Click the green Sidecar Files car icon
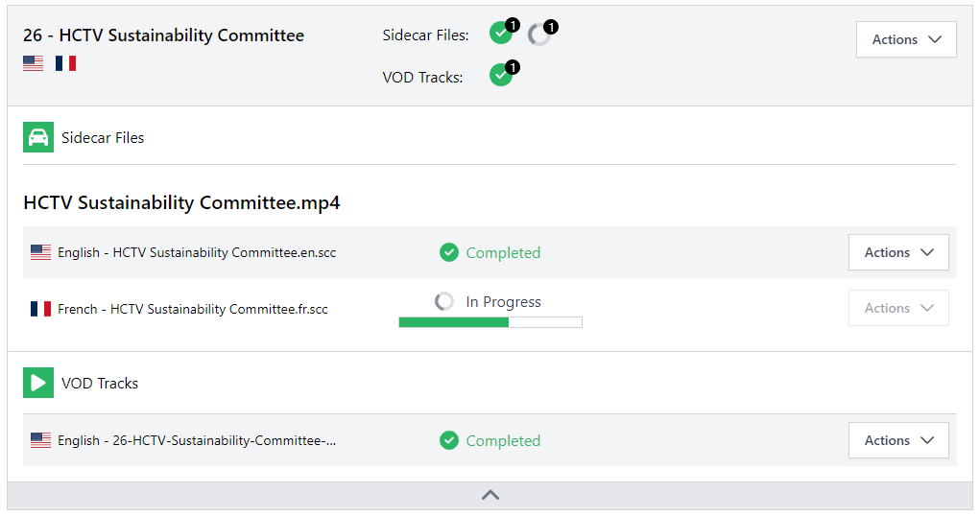 coord(38,137)
